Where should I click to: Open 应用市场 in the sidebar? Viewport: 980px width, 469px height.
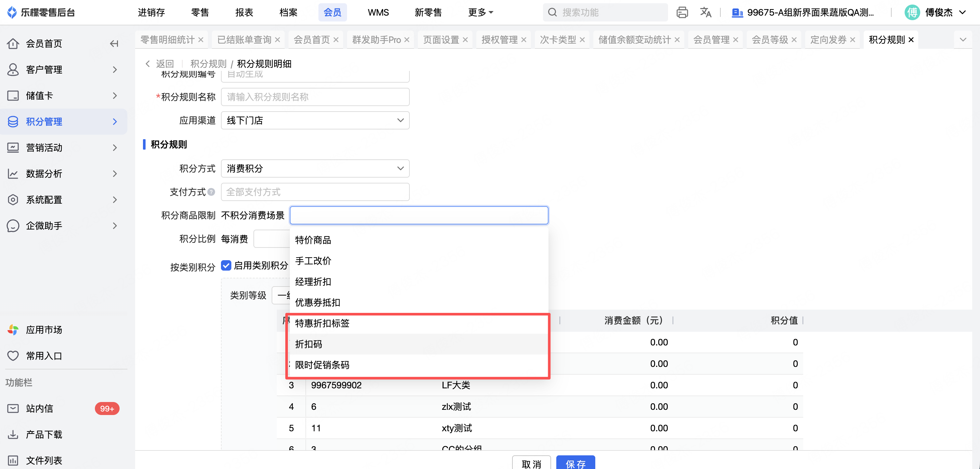(44, 330)
